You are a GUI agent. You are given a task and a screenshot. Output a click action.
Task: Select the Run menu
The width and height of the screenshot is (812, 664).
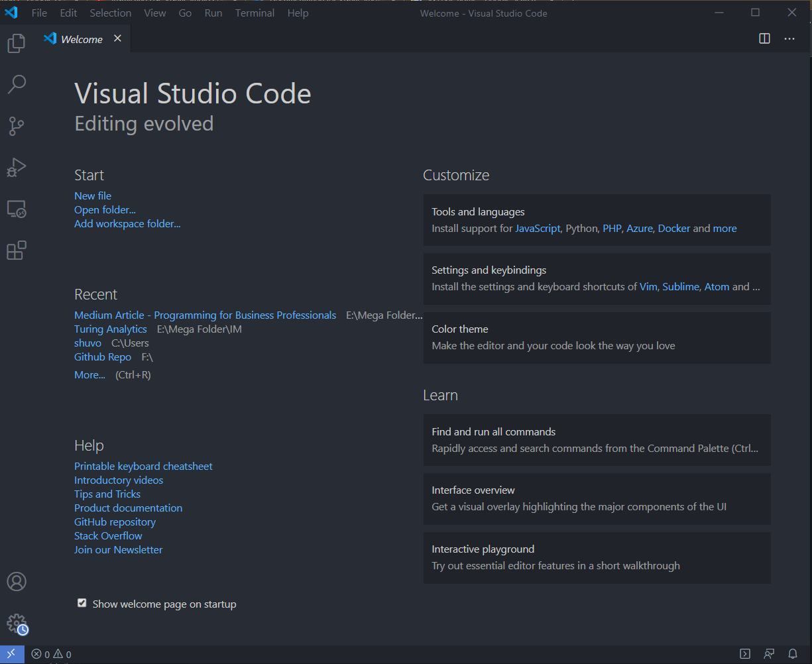(213, 13)
